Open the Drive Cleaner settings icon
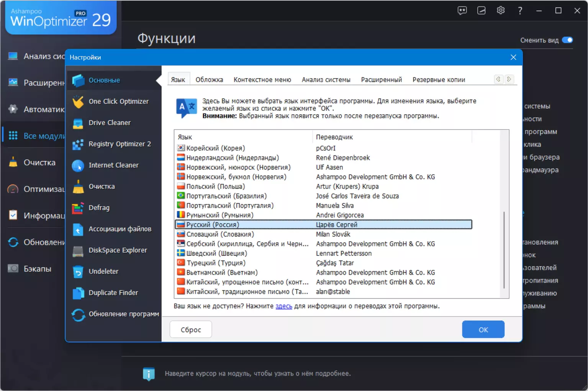Viewport: 588px width, 391px height. click(78, 123)
